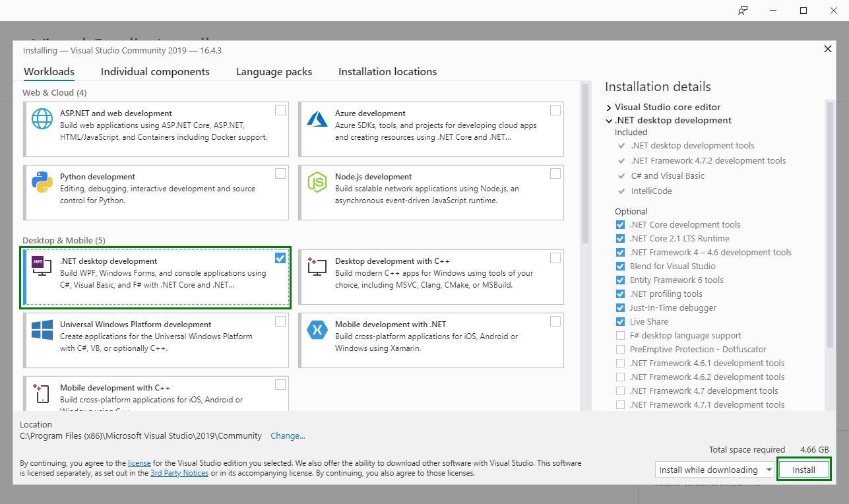Click the Mobile development with C++ icon
Viewport: 849px width, 504px height.
[42, 393]
